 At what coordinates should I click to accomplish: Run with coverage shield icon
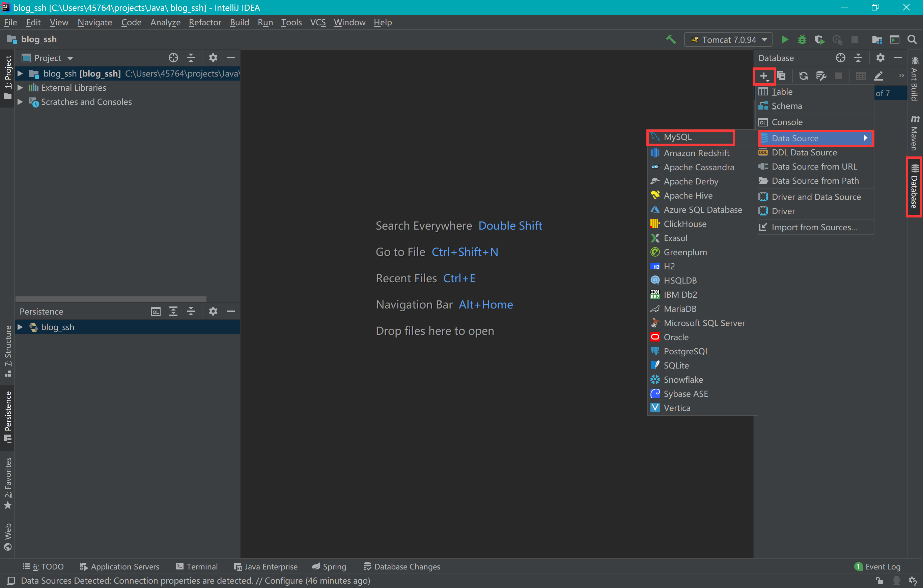point(819,39)
